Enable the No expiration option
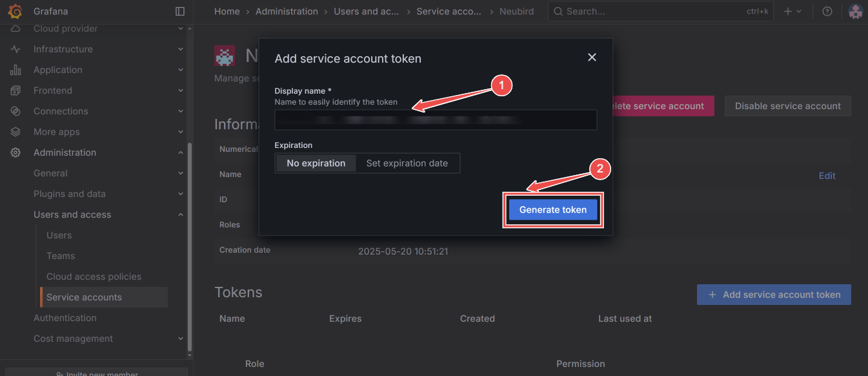The height and width of the screenshot is (376, 868). (316, 163)
